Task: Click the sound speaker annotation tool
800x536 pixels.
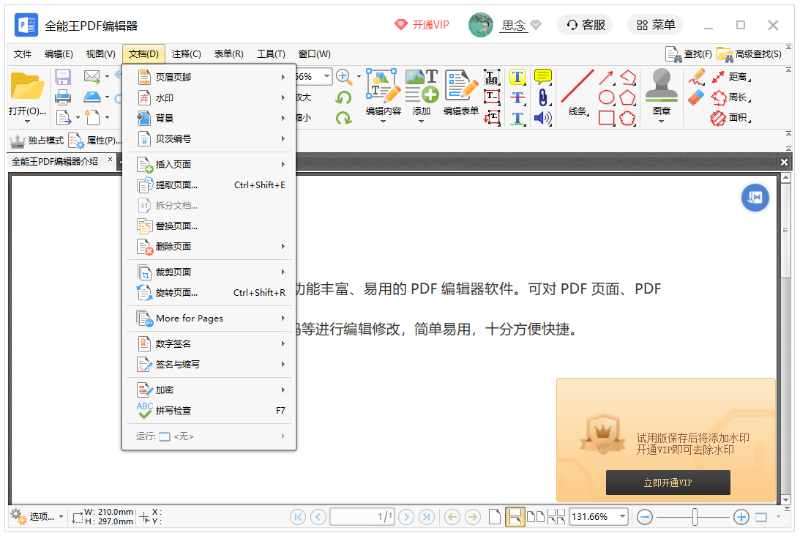Action: pos(542,118)
